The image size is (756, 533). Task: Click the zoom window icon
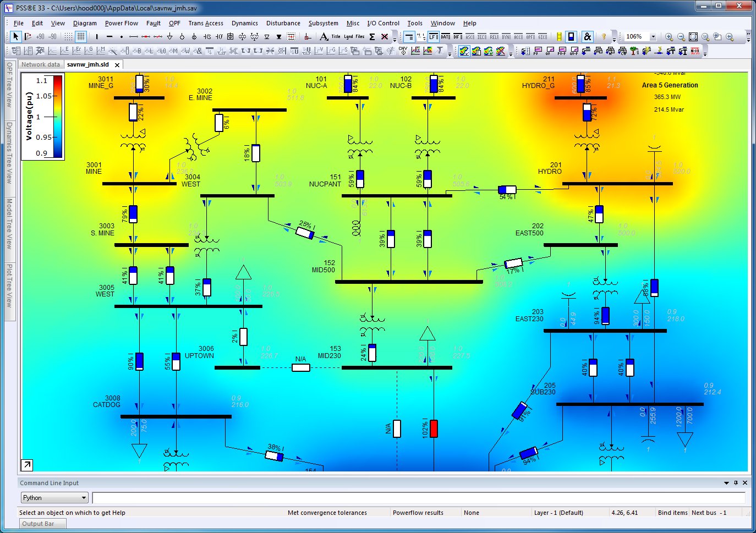(717, 37)
